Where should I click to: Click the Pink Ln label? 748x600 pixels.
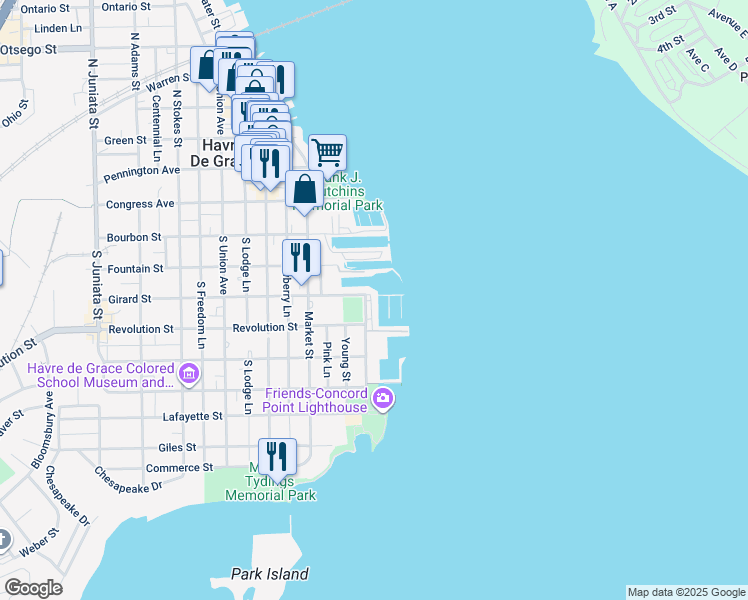tap(327, 359)
